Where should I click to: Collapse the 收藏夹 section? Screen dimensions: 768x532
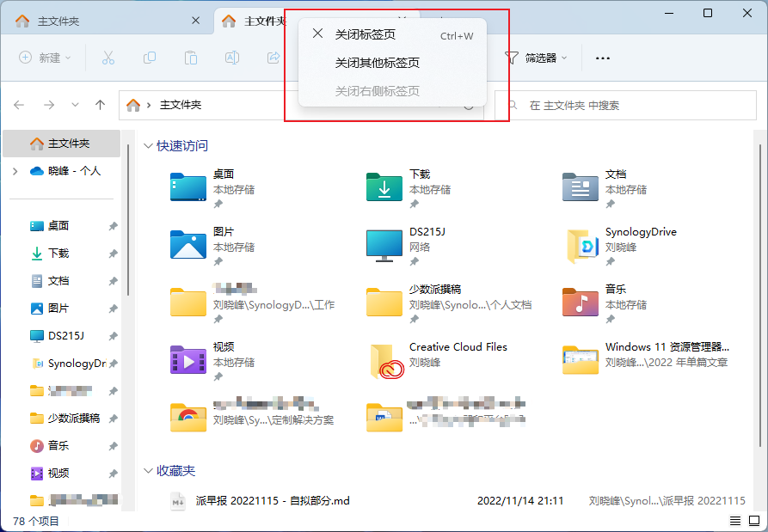pyautogui.click(x=149, y=470)
